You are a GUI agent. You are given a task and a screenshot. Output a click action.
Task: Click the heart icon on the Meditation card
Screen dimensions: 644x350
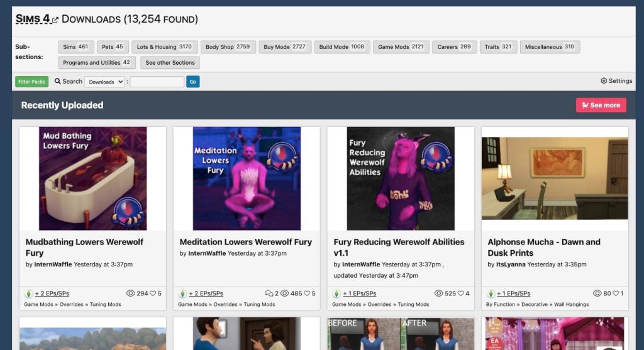coord(307,293)
